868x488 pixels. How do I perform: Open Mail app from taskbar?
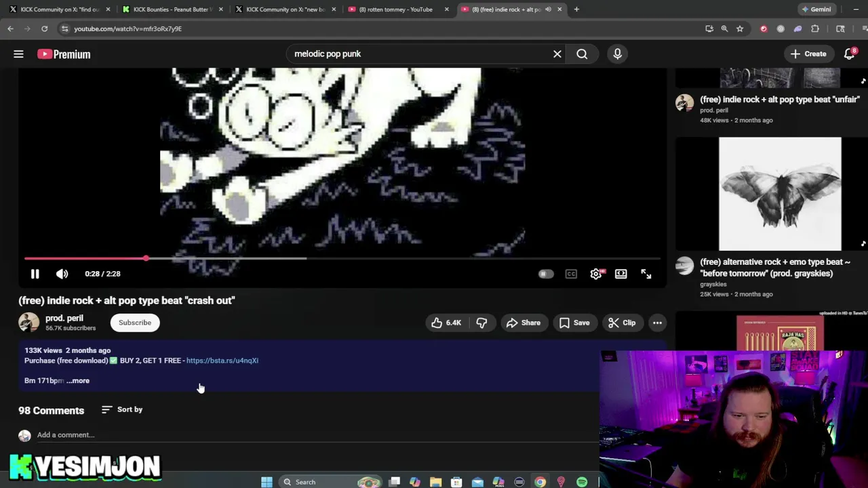click(x=477, y=482)
